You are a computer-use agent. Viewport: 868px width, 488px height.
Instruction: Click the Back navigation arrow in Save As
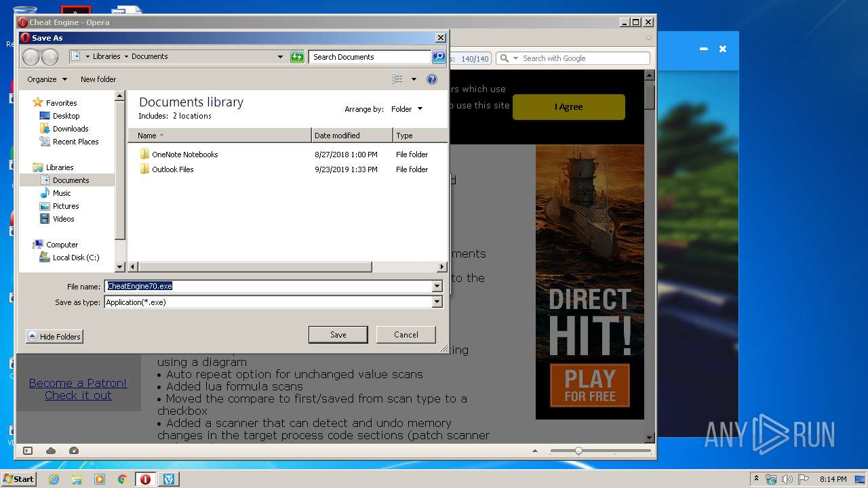point(31,57)
